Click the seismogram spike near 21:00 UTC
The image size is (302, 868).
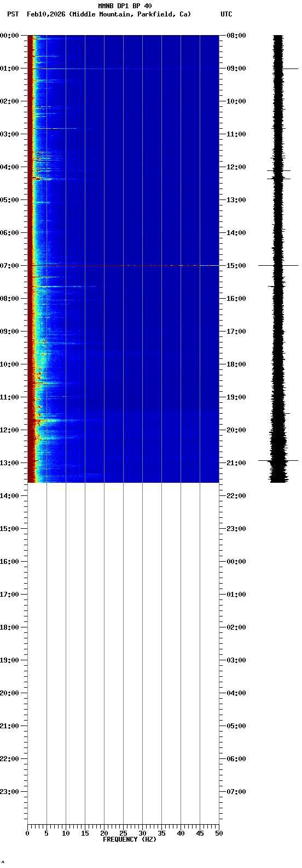pos(278,460)
